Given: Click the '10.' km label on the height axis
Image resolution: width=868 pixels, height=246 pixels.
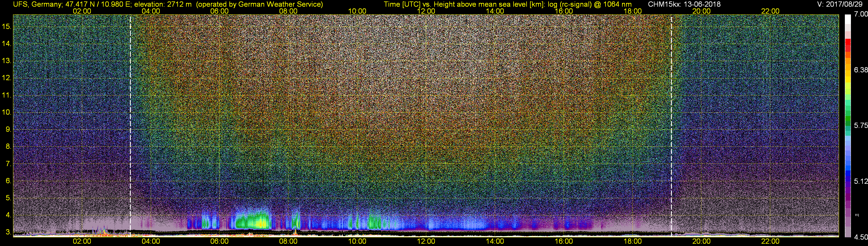Looking at the screenshot, I should pyautogui.click(x=7, y=112).
